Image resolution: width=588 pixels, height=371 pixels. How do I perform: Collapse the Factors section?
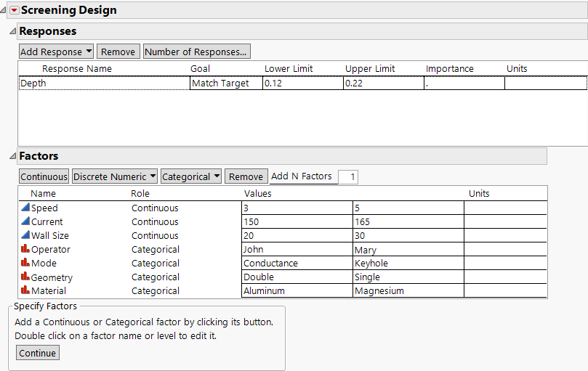tap(12, 156)
